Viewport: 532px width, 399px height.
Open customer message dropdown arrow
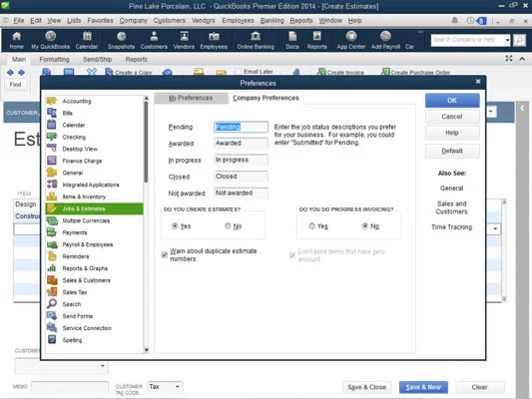coord(102,366)
